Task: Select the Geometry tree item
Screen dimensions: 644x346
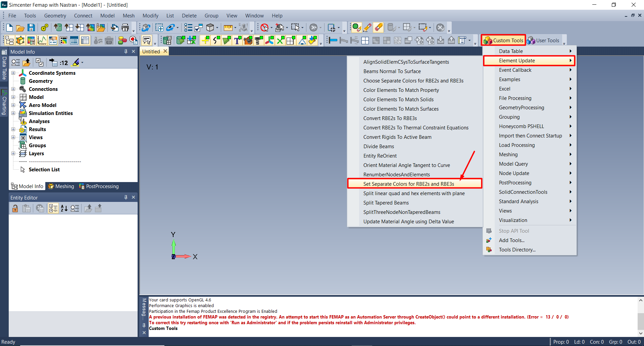Action: click(41, 81)
